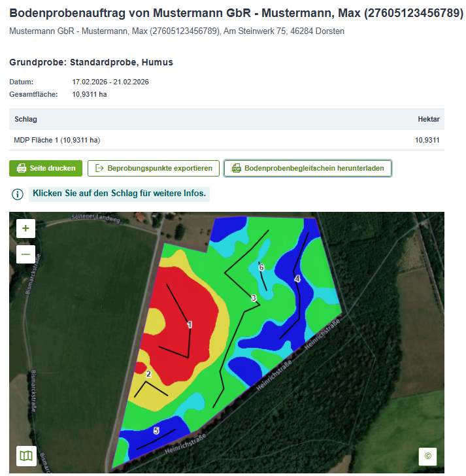Click the Hektar column header
The height and width of the screenshot is (476, 466).
428,120
